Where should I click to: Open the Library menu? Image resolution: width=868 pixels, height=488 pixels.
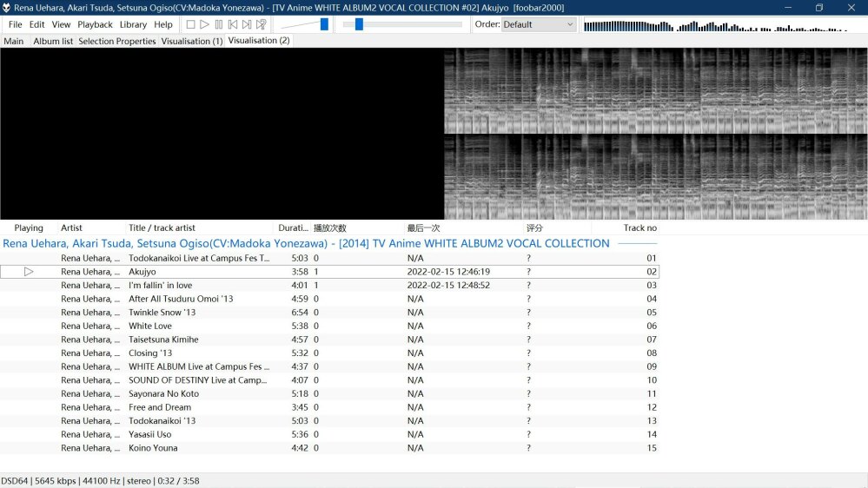click(133, 24)
